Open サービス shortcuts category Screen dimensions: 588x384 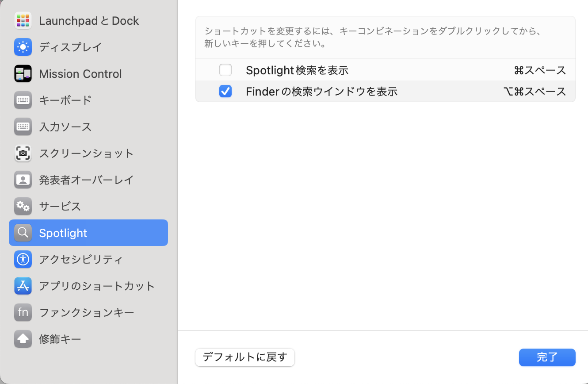click(88, 206)
